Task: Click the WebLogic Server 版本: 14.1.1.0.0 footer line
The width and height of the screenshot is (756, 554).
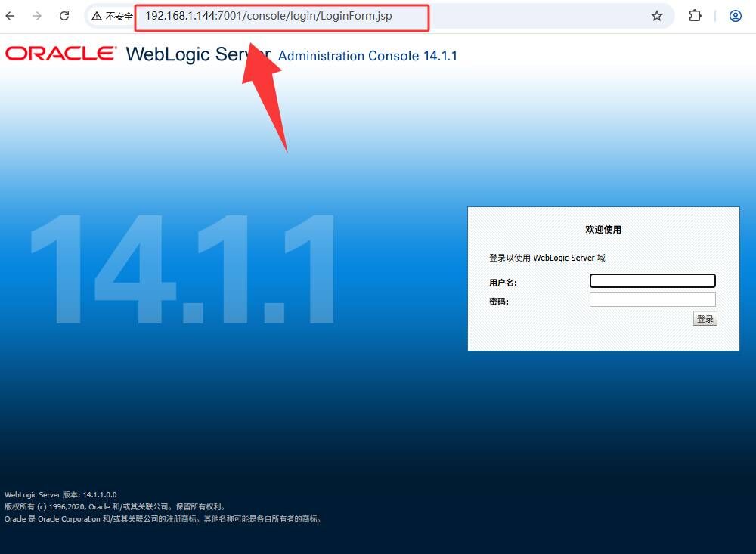Action: 60,495
